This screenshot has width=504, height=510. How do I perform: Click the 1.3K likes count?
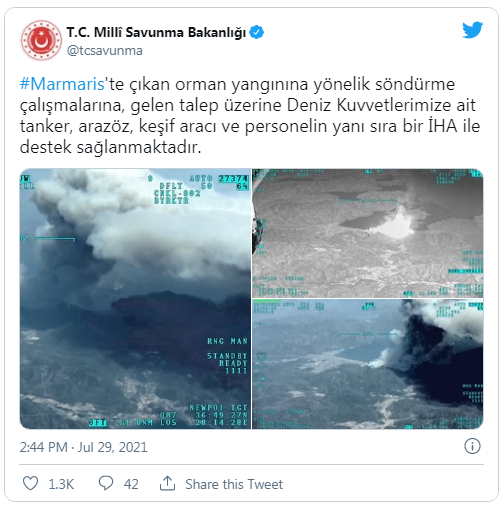click(61, 484)
